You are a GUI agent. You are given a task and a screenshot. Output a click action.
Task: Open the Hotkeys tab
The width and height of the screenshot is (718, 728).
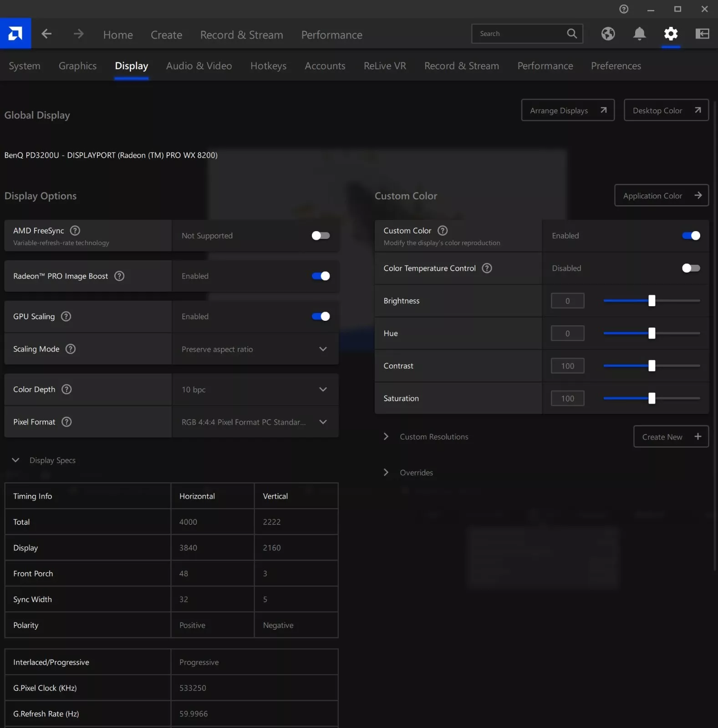pyautogui.click(x=268, y=66)
